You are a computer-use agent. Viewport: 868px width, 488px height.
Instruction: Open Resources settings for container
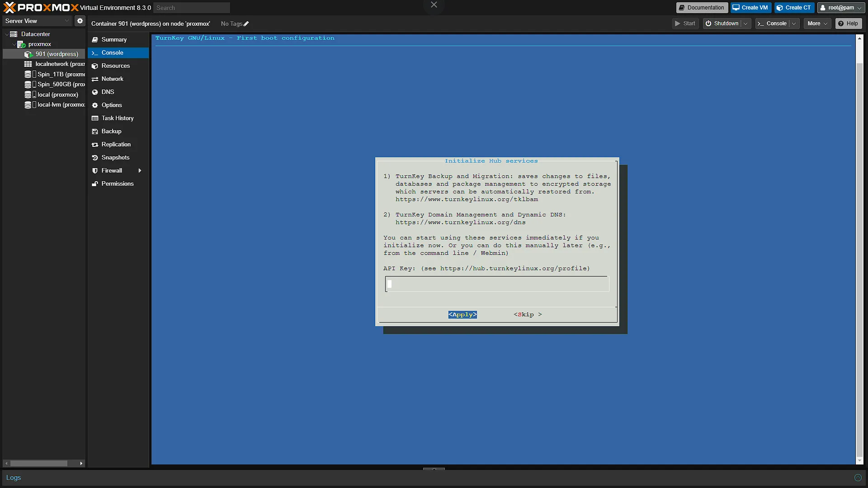pyautogui.click(x=118, y=66)
